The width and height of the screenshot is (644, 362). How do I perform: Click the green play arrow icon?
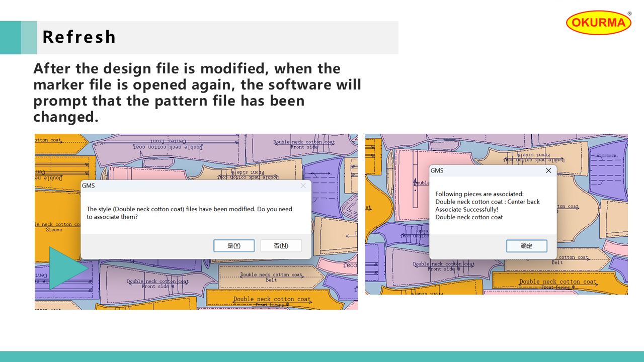[x=66, y=268]
